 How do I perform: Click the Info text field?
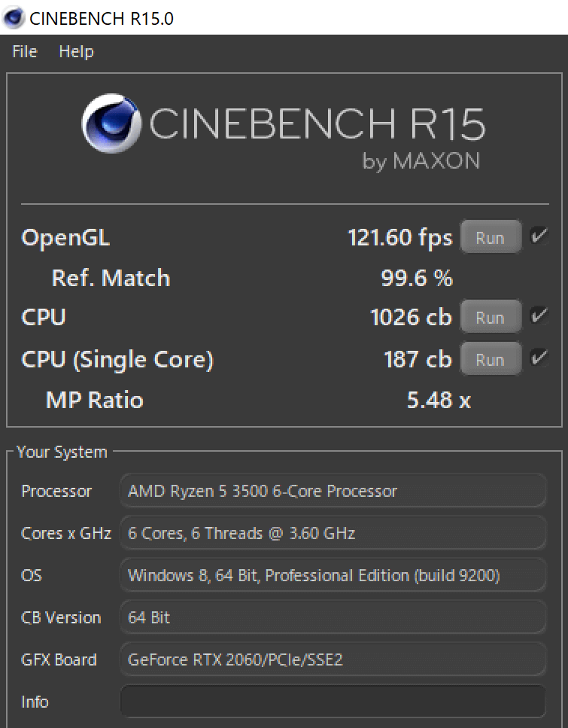pos(333,702)
